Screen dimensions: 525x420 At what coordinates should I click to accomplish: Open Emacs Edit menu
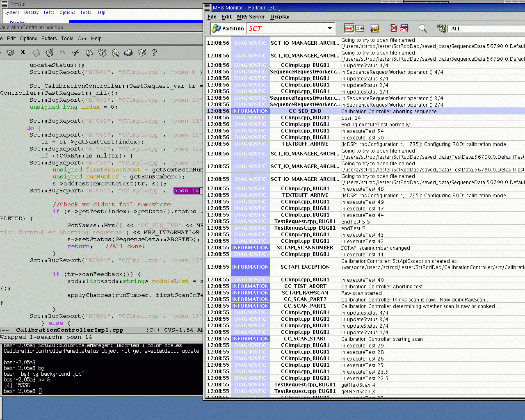(x=11, y=39)
